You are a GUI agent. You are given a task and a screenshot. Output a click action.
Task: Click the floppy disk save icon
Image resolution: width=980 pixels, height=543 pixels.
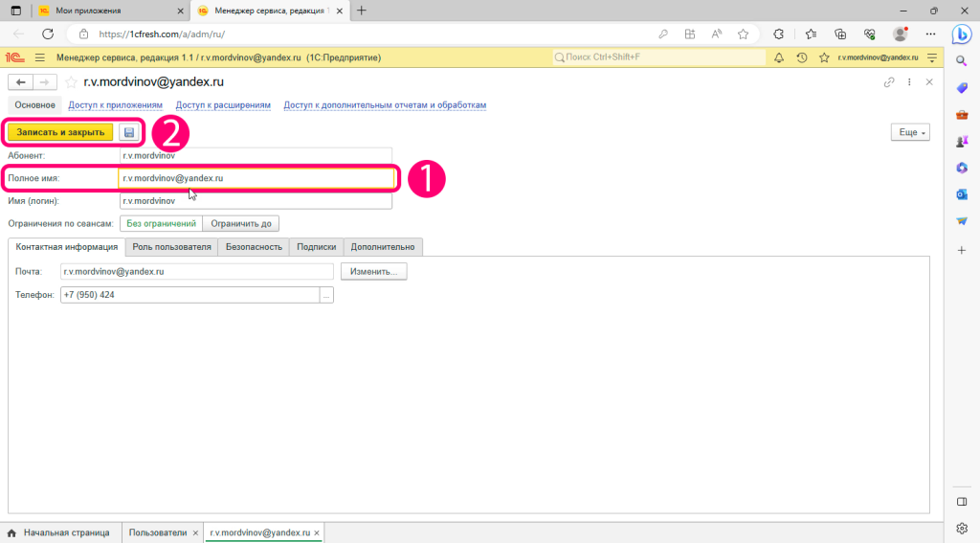point(129,132)
